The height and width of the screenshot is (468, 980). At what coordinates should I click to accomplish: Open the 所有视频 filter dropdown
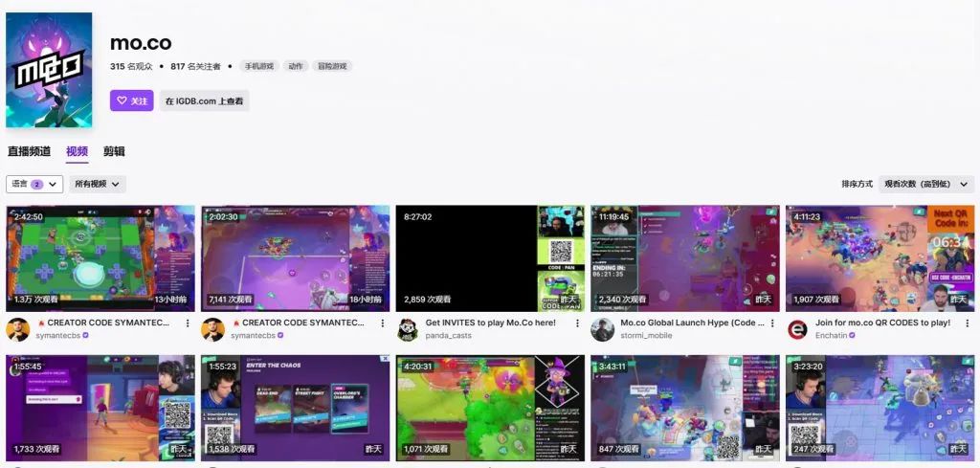click(98, 185)
